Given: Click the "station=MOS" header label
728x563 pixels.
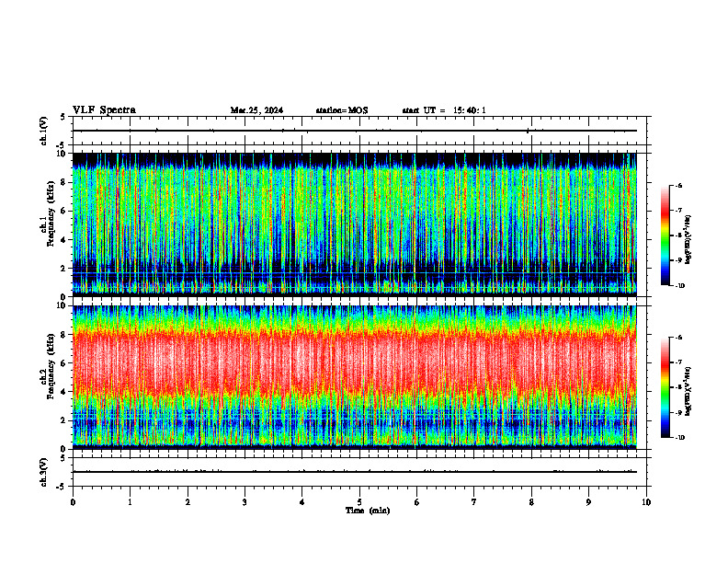Looking at the screenshot, I should coord(342,110).
